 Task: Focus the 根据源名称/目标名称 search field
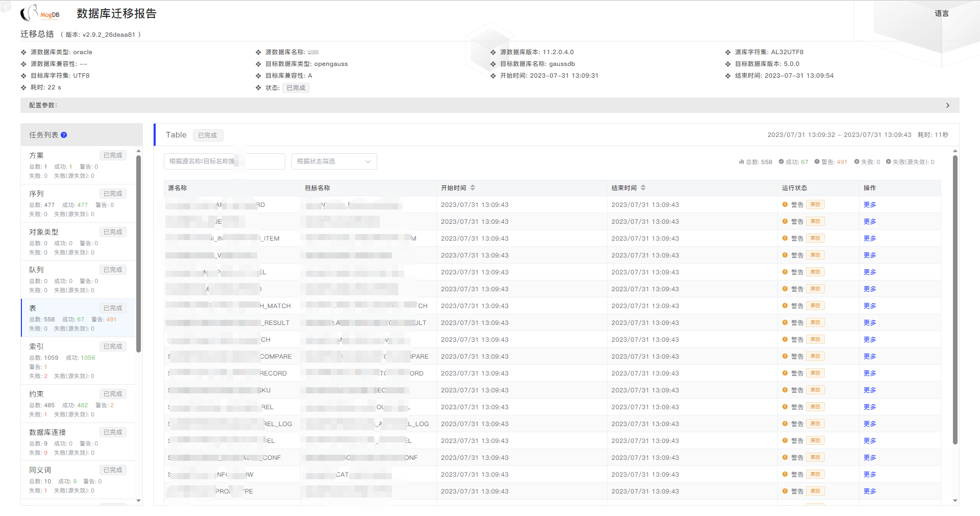(224, 161)
